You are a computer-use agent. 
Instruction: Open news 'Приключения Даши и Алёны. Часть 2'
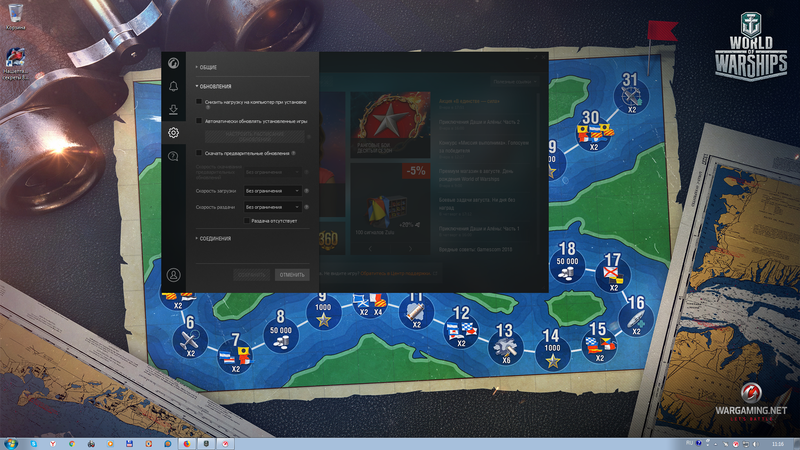(x=479, y=122)
